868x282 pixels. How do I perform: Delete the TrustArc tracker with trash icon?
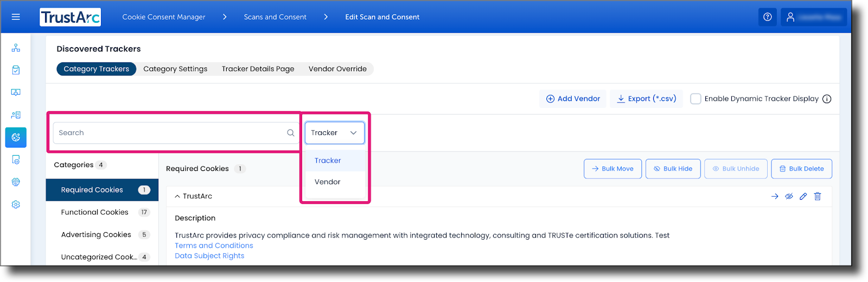[818, 196]
